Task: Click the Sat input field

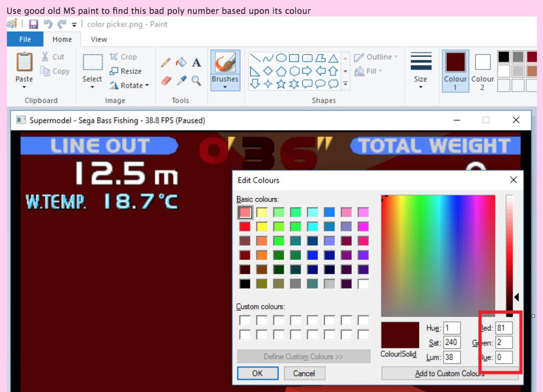Action: click(x=452, y=343)
